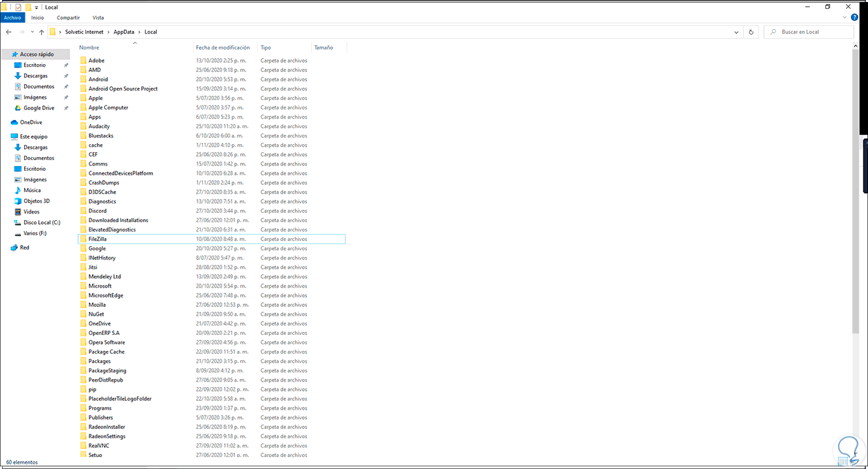
Task: Open Disco Local (C:) drive icon
Action: (x=18, y=222)
